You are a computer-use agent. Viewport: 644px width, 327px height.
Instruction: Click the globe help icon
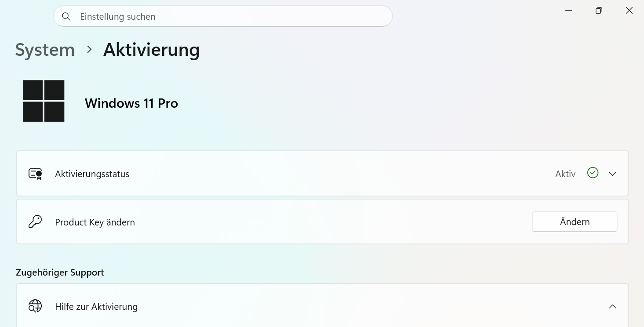click(35, 306)
